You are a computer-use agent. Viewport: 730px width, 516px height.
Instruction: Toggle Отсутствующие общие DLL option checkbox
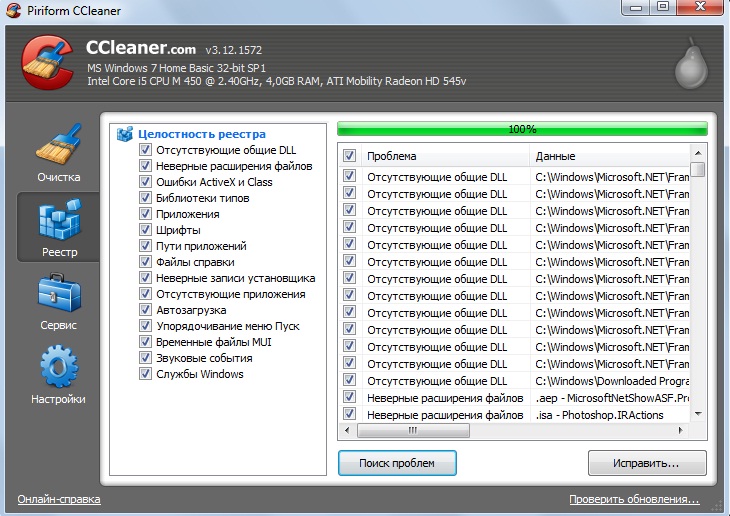point(145,150)
